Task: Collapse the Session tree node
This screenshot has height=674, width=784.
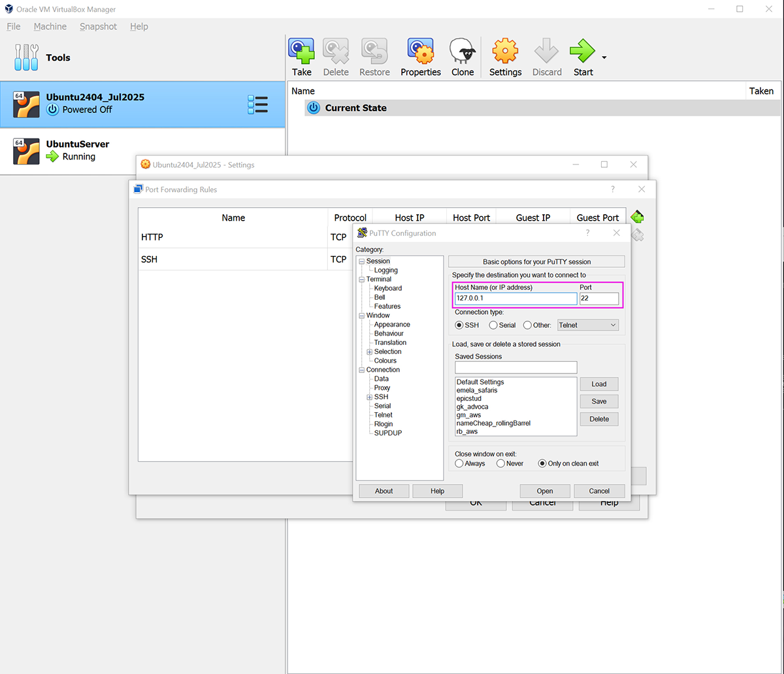Action: pyautogui.click(x=361, y=261)
